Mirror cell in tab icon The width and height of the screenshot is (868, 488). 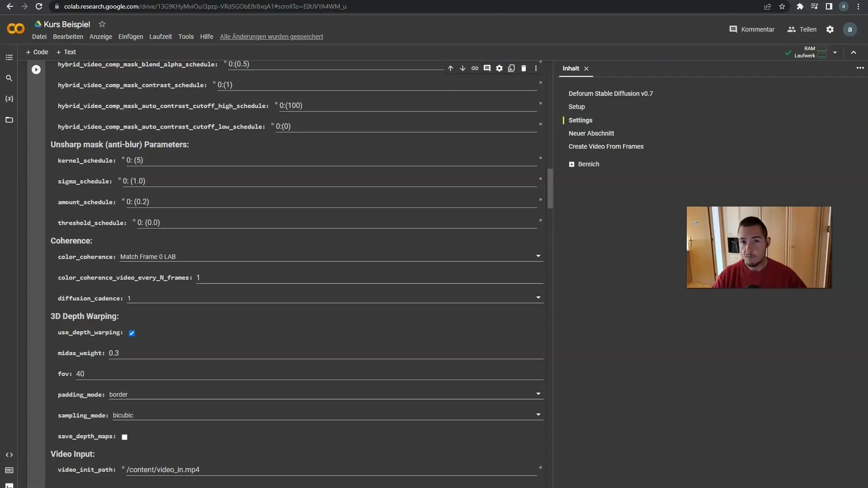(x=511, y=68)
